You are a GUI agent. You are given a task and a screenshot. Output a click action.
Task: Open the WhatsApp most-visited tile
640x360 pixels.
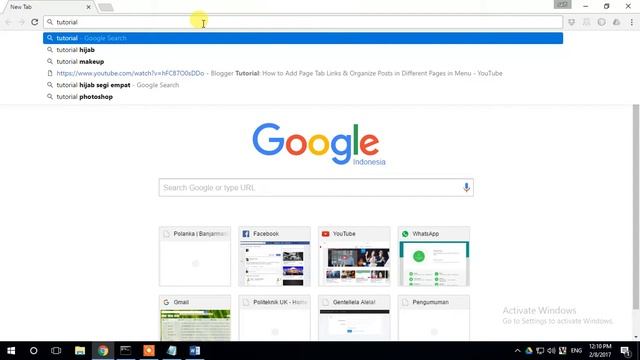tap(433, 256)
